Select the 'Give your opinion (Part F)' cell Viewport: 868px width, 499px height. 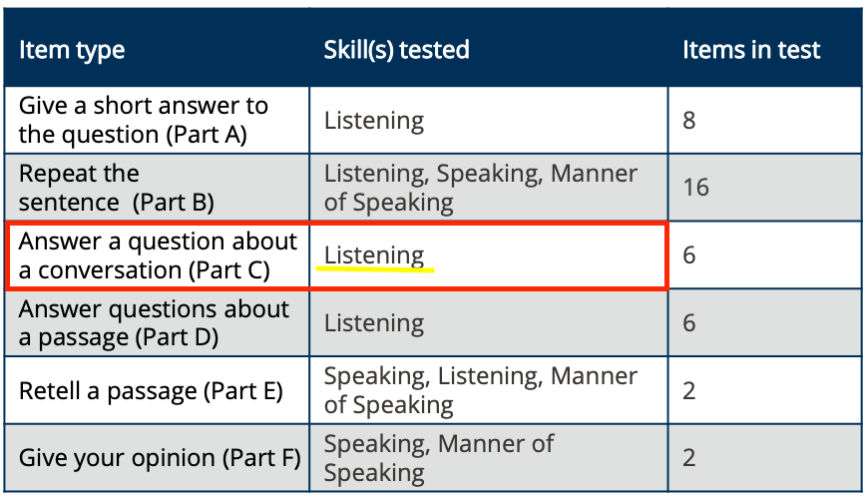click(x=157, y=458)
